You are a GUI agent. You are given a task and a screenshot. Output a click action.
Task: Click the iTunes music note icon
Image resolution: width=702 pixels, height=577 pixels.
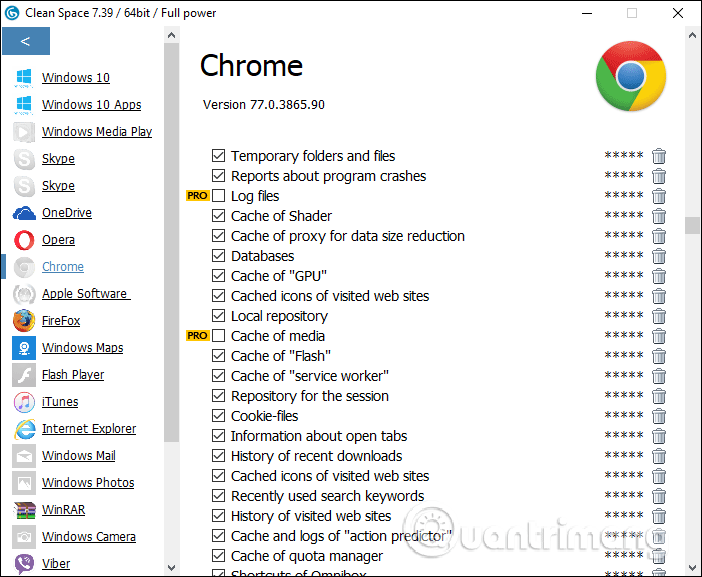(24, 402)
